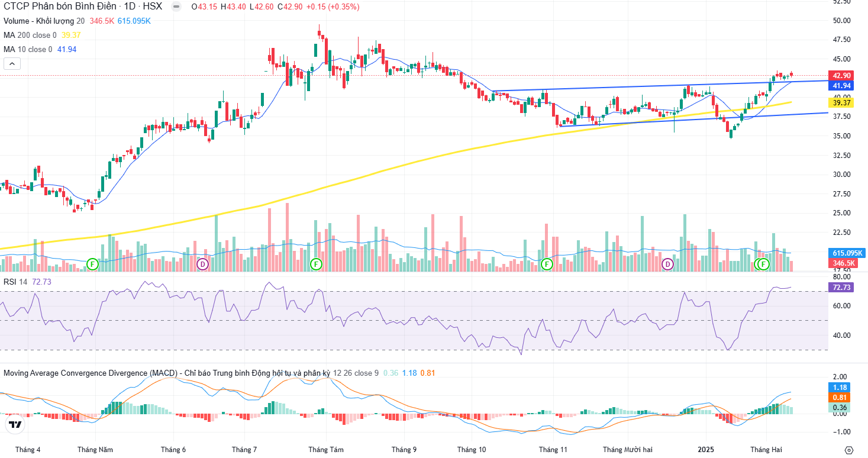Select the MACD indicator legend title
The height and width of the screenshot is (458, 868).
pyautogui.click(x=166, y=373)
